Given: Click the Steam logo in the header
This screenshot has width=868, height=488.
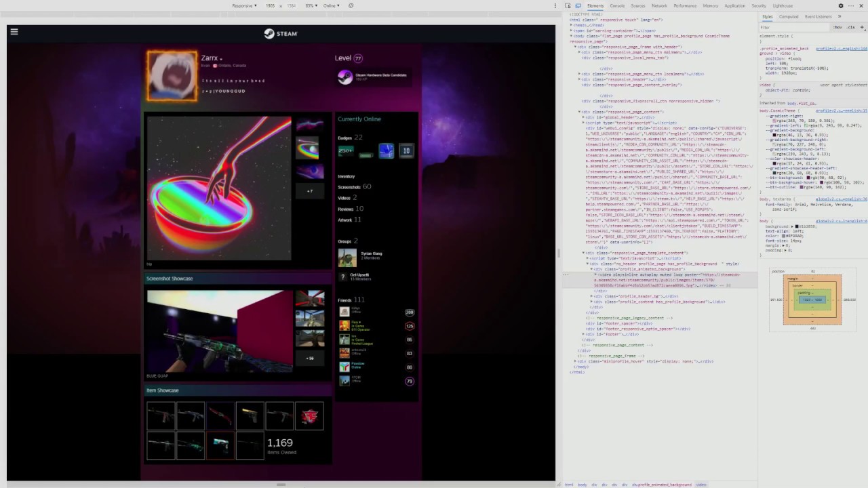Looking at the screenshot, I should click(281, 33).
